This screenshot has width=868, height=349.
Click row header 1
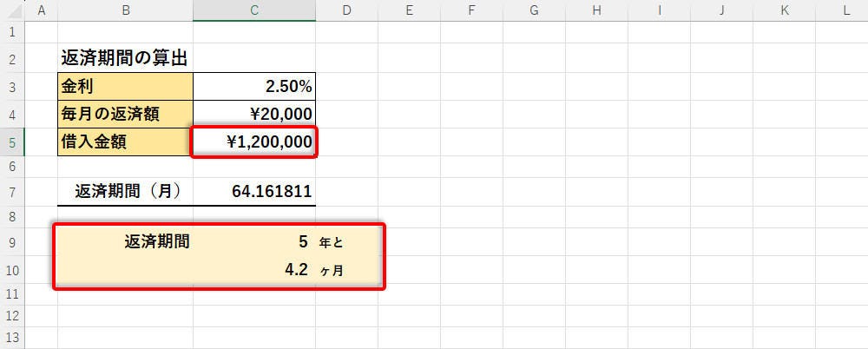click(x=12, y=32)
